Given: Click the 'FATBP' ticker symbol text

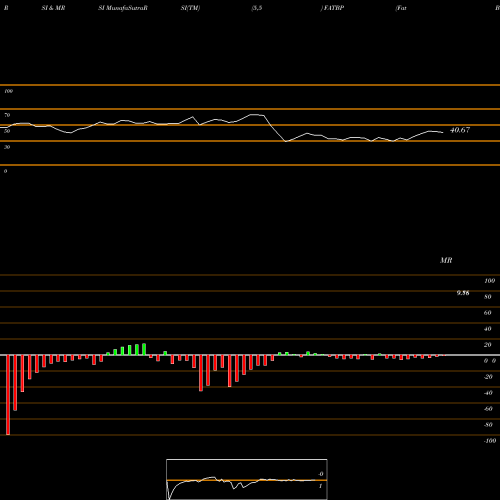Looking at the screenshot, I should 334,8.
